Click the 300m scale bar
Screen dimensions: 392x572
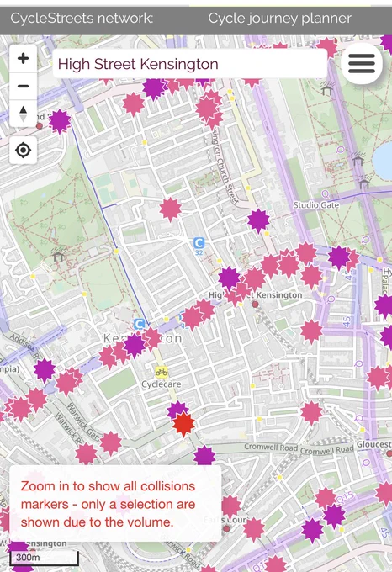tap(45, 558)
